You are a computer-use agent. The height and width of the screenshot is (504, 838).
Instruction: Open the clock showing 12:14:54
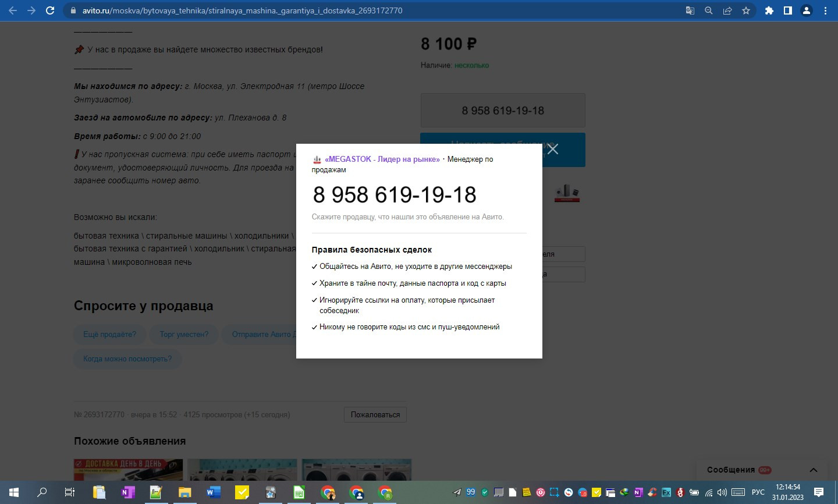[788, 492]
